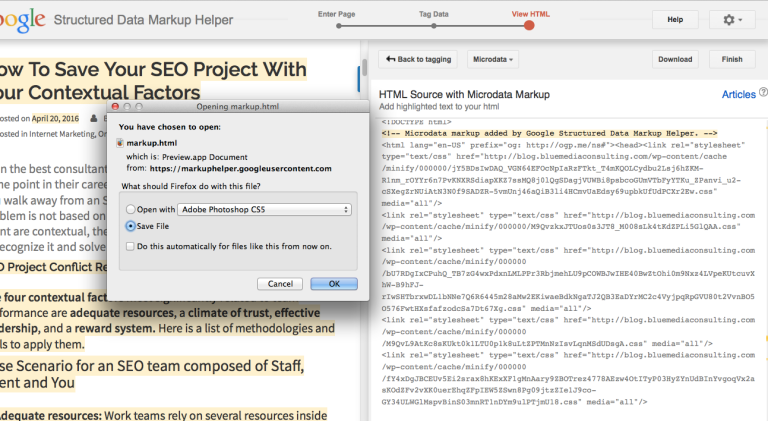Click the Tag Data progress step dot

(432, 26)
